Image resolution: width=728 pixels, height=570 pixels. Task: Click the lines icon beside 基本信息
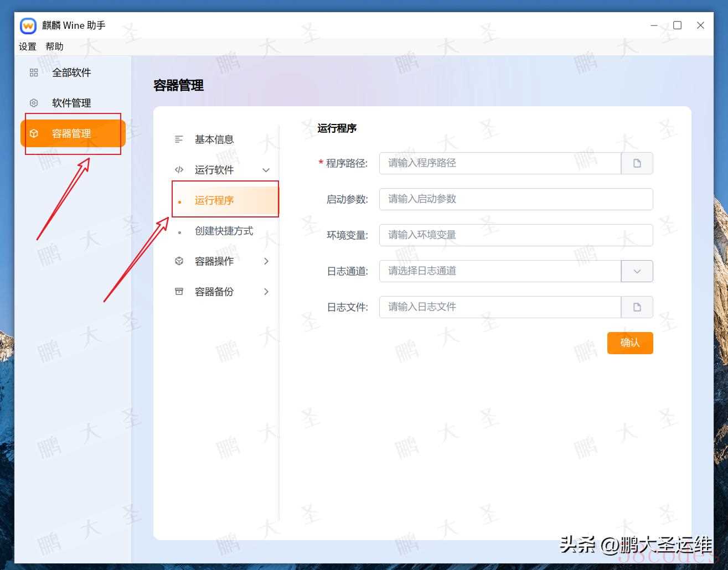point(179,139)
